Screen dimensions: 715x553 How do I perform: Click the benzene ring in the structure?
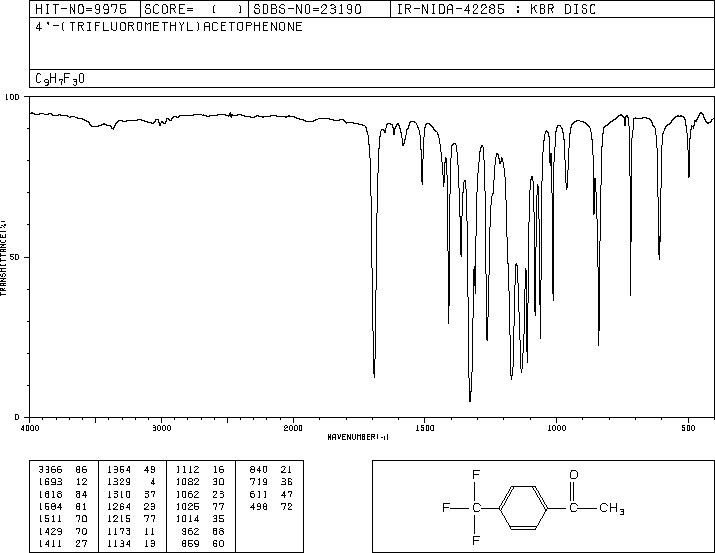point(523,507)
